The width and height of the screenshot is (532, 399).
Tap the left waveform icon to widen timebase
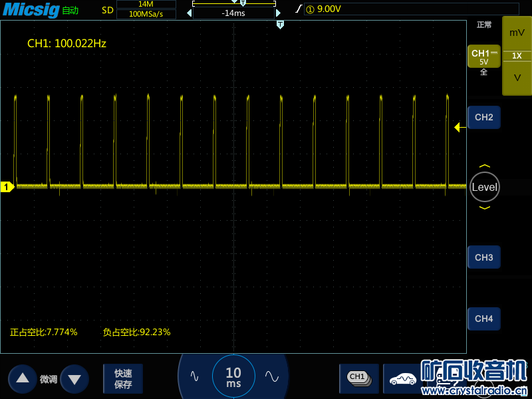point(194,376)
